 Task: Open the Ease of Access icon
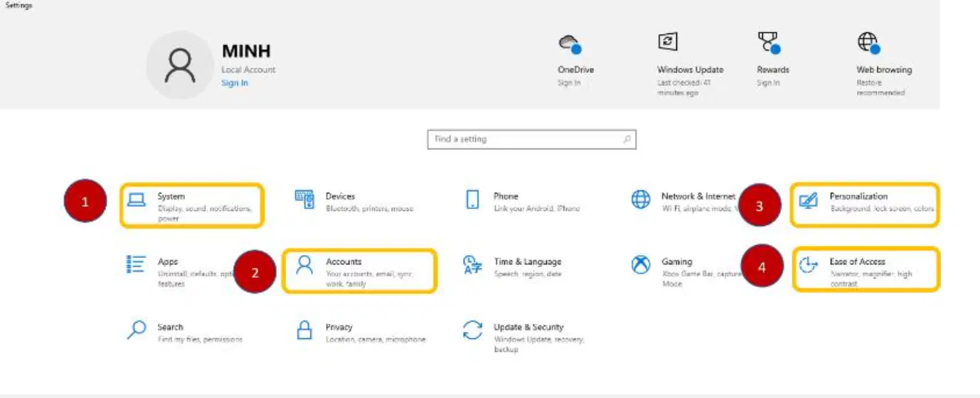[x=808, y=265]
